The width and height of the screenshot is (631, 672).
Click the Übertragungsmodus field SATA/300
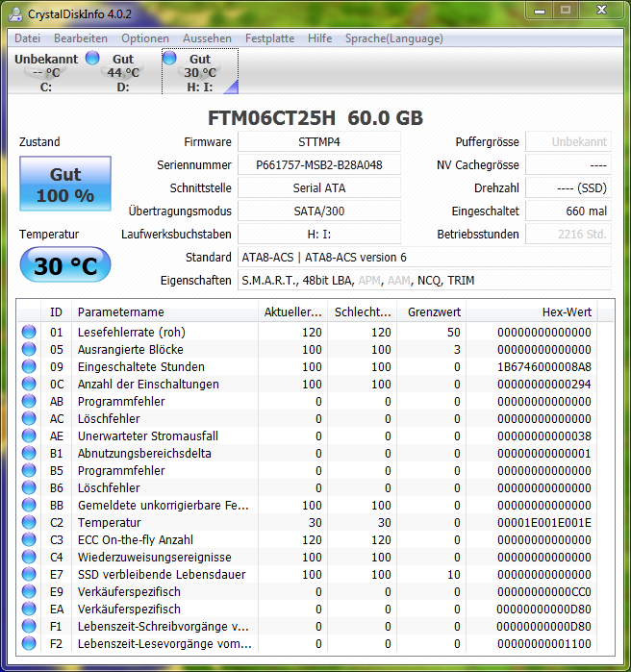click(319, 212)
